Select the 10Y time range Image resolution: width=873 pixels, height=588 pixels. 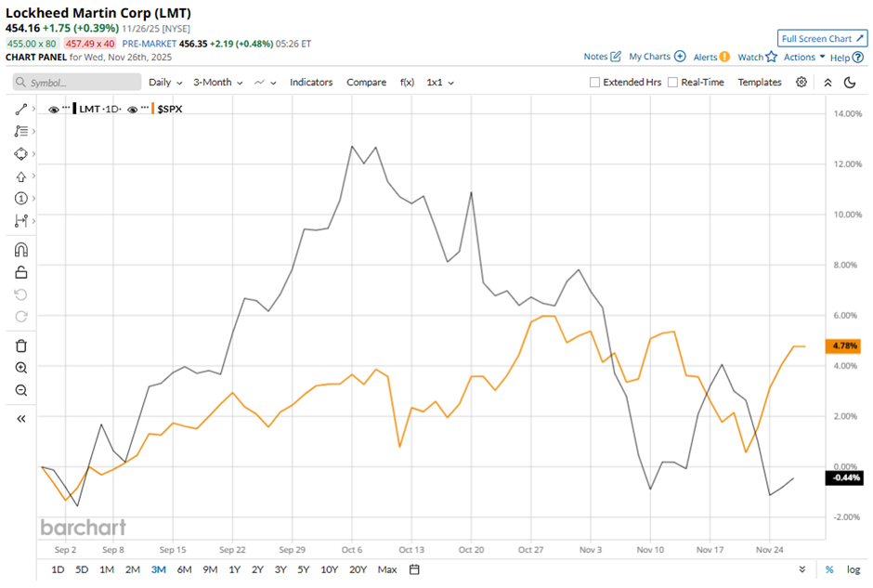click(329, 569)
